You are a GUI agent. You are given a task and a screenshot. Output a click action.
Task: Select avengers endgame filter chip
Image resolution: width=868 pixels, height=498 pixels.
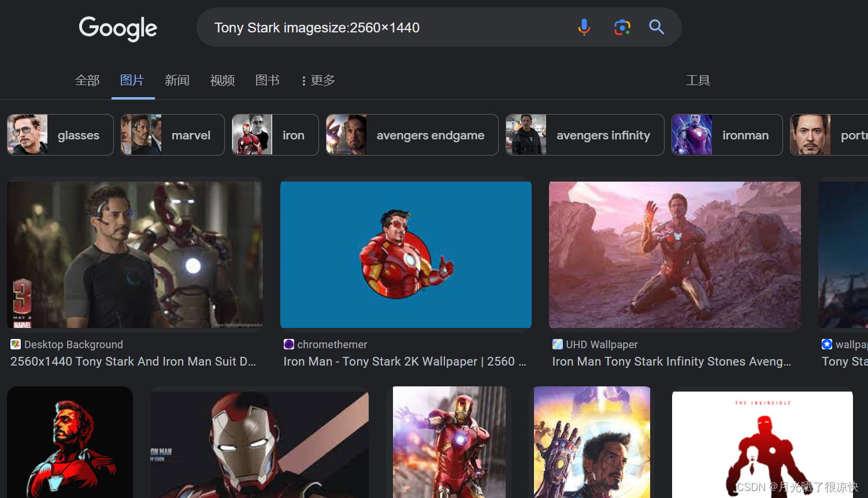[412, 135]
